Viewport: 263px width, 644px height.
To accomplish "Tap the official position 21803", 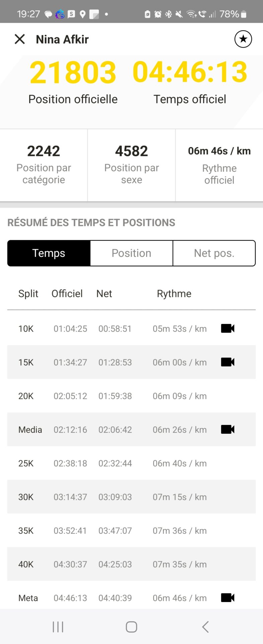I will (x=73, y=72).
